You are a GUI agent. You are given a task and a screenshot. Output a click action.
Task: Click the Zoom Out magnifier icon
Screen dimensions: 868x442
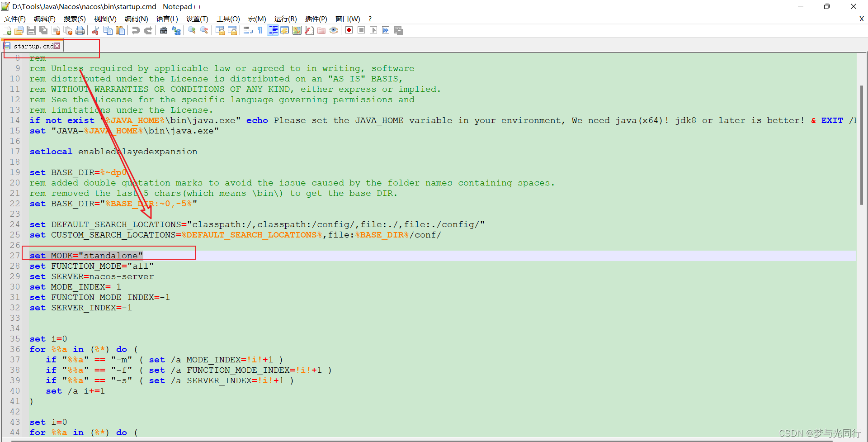[x=204, y=30]
